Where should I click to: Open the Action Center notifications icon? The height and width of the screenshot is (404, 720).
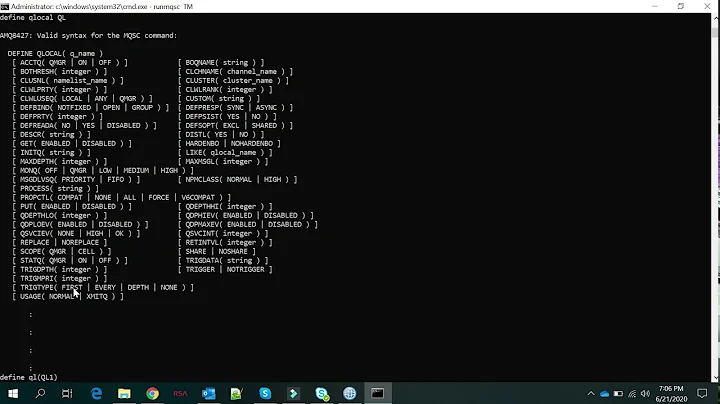(x=702, y=393)
